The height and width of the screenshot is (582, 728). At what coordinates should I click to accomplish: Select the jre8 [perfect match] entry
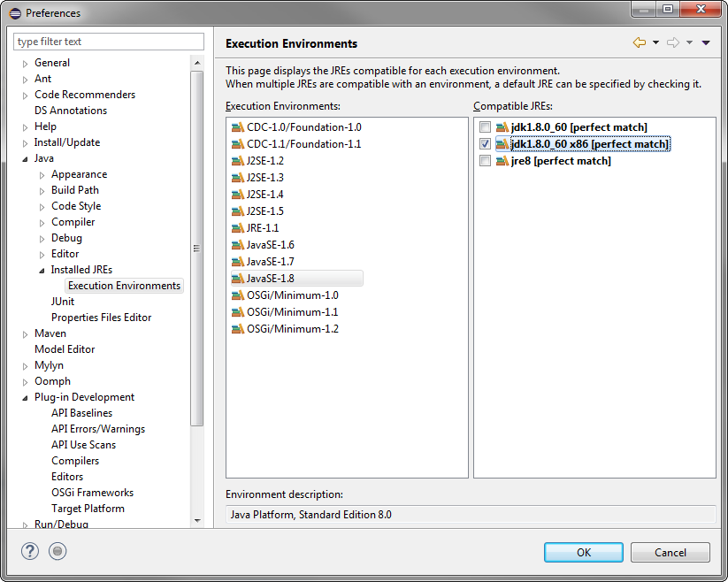[x=561, y=161]
